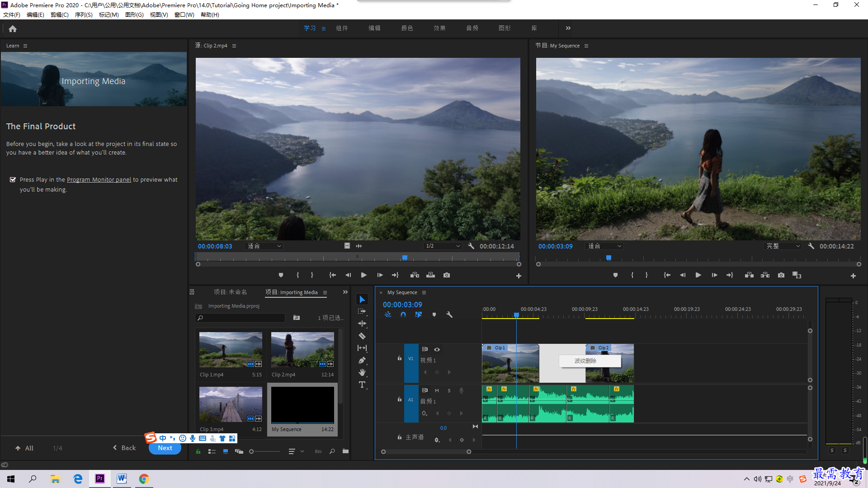868x488 pixels.
Task: Click Lift button in Program Monitor
Action: pos(749,275)
